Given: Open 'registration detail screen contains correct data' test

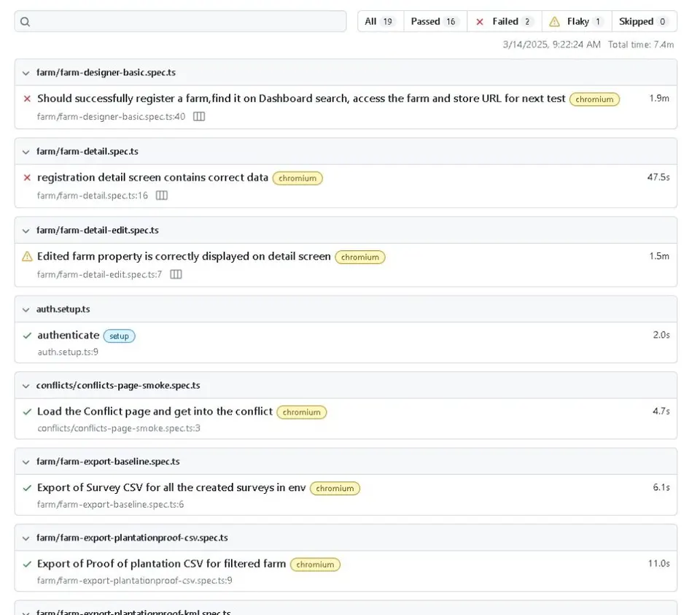Looking at the screenshot, I should coord(152,177).
